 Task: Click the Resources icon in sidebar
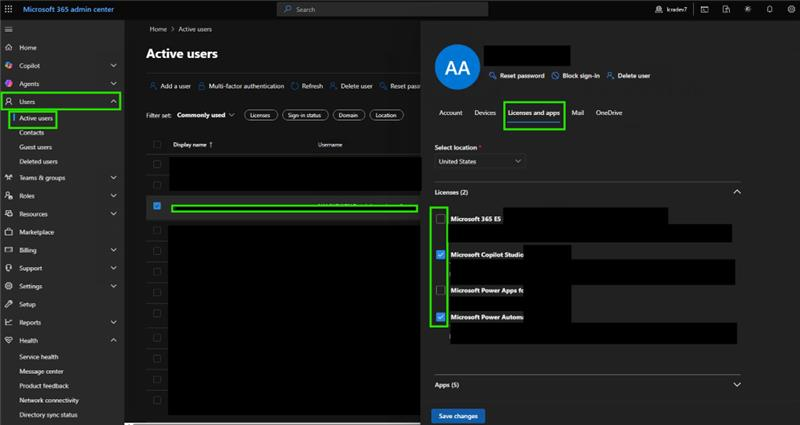[x=9, y=214]
